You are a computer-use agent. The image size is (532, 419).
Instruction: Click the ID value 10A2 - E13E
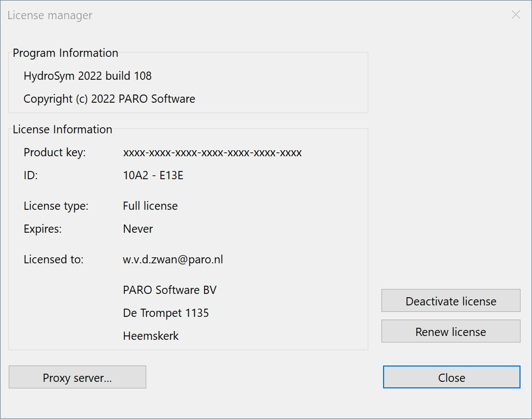pyautogui.click(x=153, y=175)
